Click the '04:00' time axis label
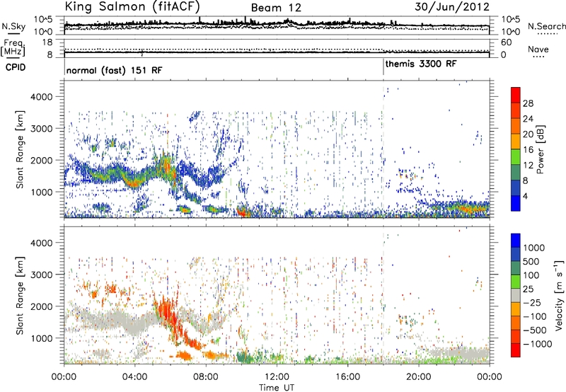 134,377
